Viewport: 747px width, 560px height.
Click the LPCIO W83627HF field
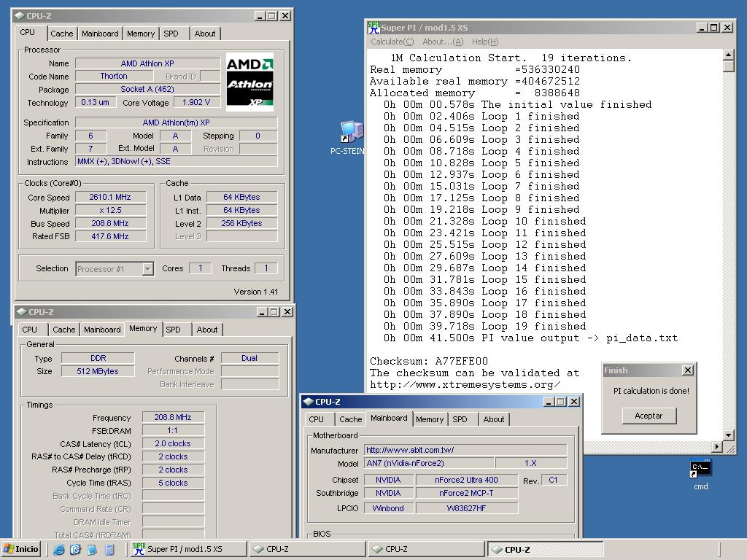coord(466,508)
